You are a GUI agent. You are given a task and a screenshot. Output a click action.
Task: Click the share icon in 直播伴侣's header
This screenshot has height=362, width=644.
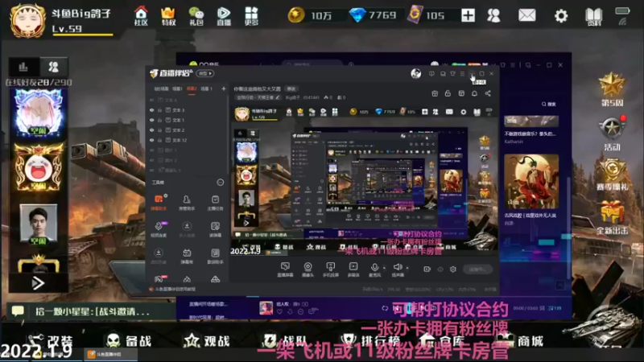(x=488, y=93)
